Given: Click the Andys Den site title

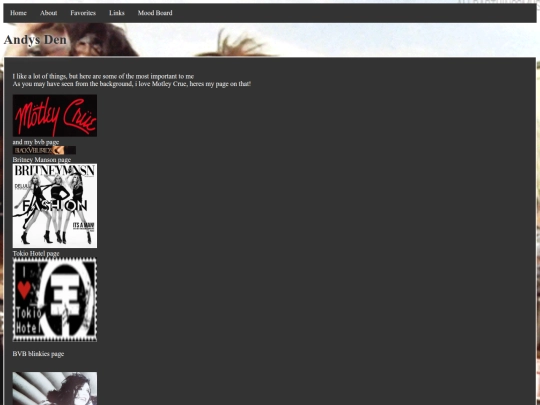Looking at the screenshot, I should click(35, 40).
